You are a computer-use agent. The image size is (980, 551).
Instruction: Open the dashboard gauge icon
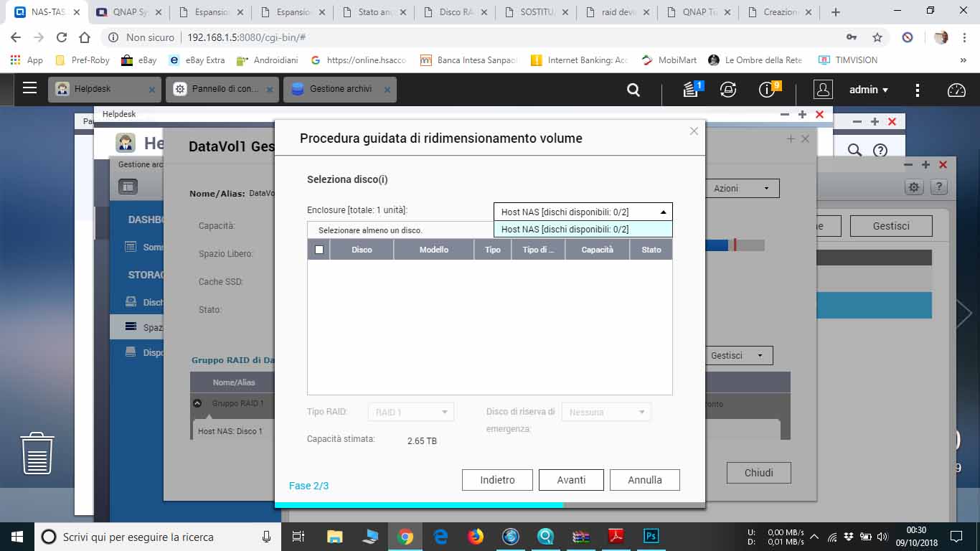(x=956, y=90)
